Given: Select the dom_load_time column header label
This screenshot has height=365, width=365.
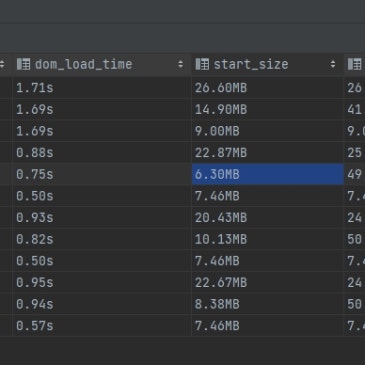Looking at the screenshot, I should [x=84, y=64].
